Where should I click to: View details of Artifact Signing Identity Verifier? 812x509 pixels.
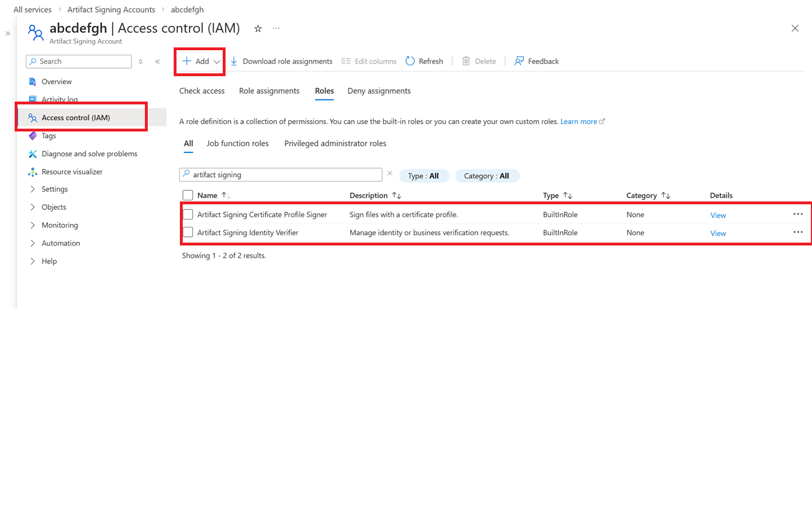pyautogui.click(x=718, y=232)
